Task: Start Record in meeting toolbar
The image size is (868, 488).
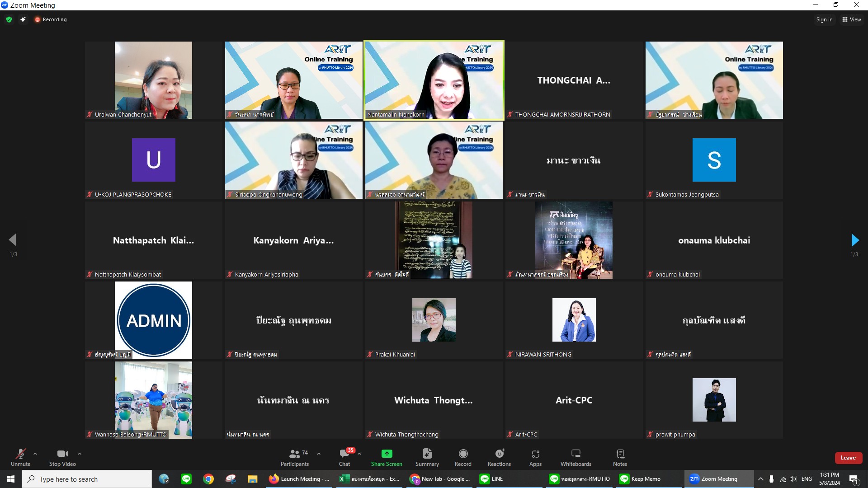Action: tap(463, 457)
